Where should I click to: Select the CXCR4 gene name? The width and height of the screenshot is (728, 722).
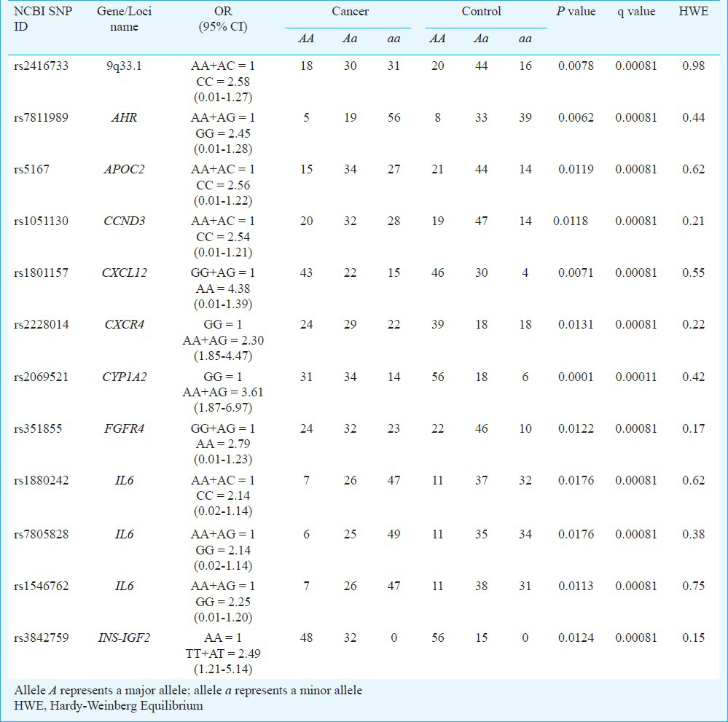124,324
